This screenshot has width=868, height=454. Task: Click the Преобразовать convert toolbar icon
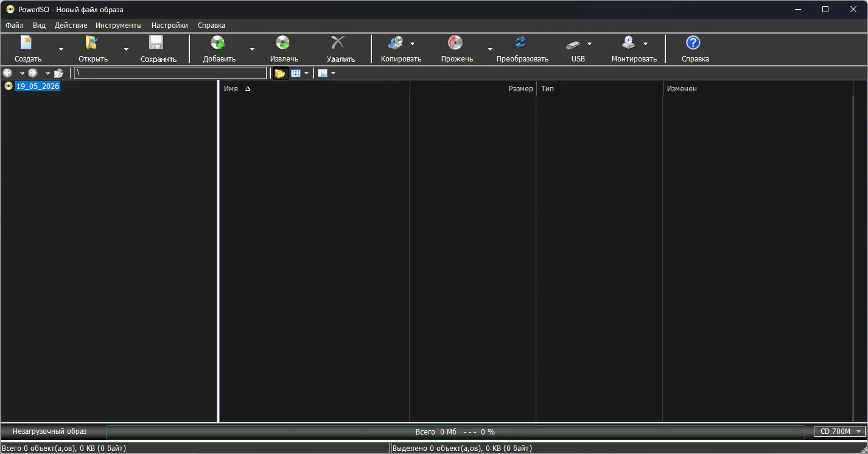point(520,43)
